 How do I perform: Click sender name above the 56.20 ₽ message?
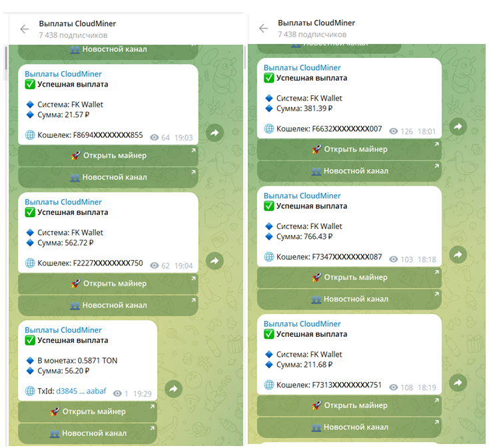[x=63, y=330]
